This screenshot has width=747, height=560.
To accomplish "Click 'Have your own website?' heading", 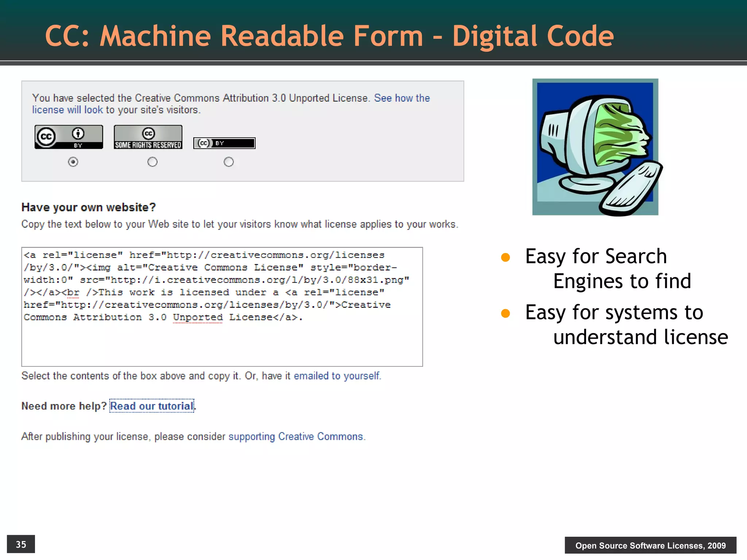I will pos(89,207).
